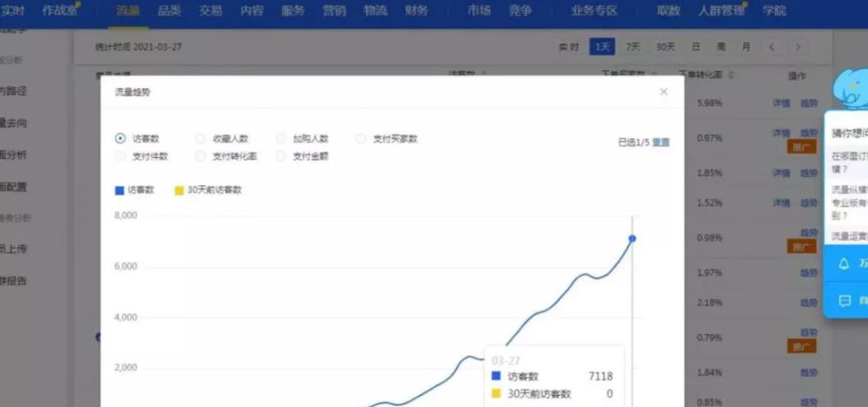The height and width of the screenshot is (407, 868).
Task: Open the 实时 top navigation item
Action: point(12,11)
